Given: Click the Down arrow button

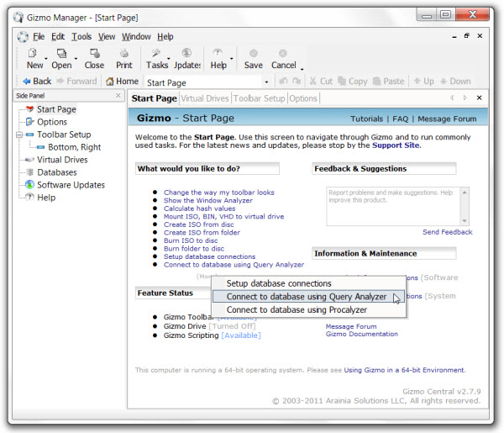Looking at the screenshot, I should (455, 82).
